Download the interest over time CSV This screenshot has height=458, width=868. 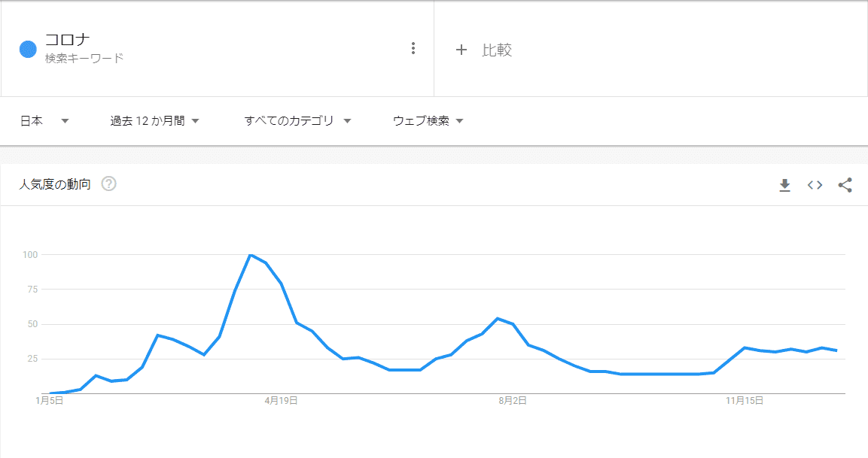click(x=784, y=185)
